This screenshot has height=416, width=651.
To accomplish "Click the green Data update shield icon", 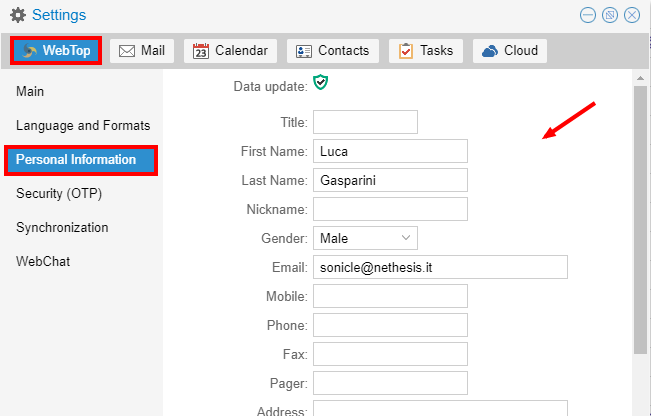I will (x=320, y=83).
